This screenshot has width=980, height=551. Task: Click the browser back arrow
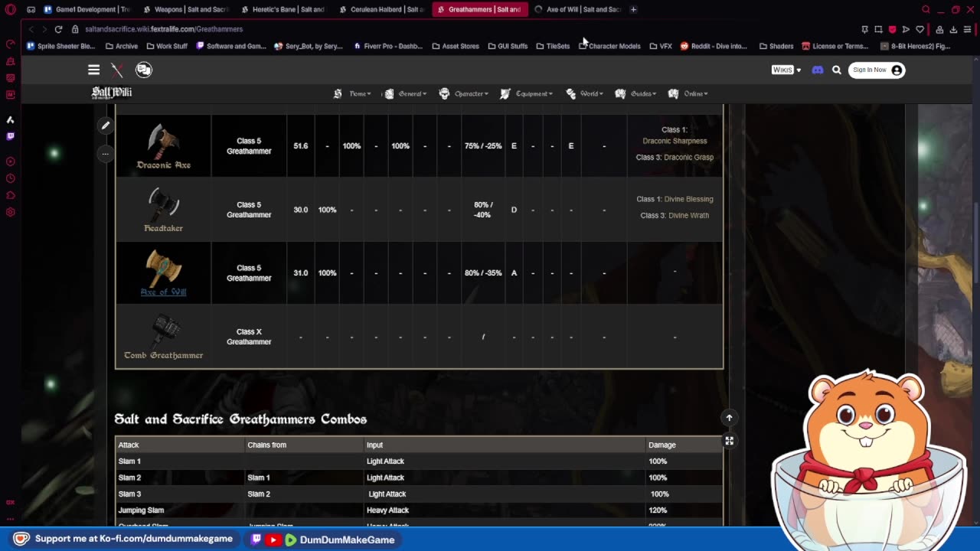click(x=31, y=29)
